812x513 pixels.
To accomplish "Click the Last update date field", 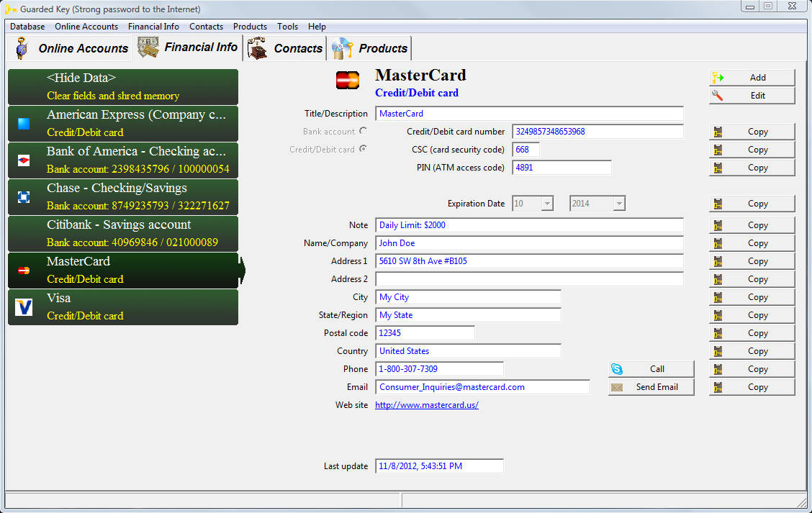I will 439,466.
